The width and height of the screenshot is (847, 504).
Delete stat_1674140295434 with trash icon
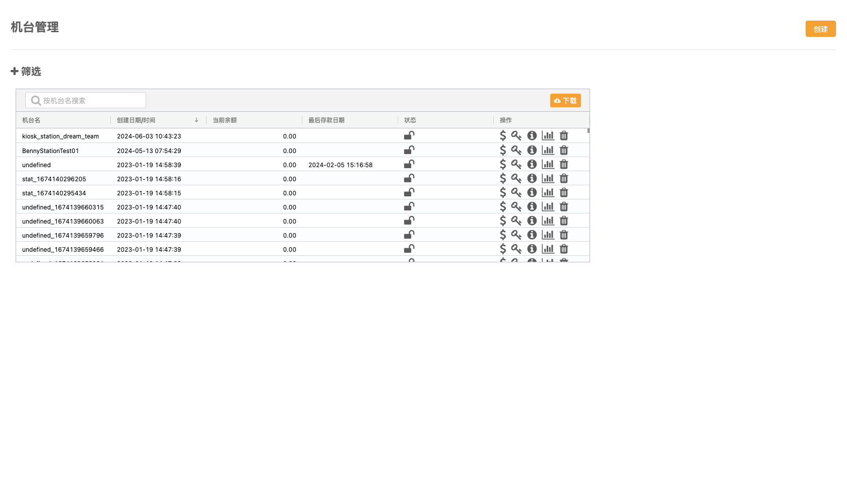pos(564,192)
